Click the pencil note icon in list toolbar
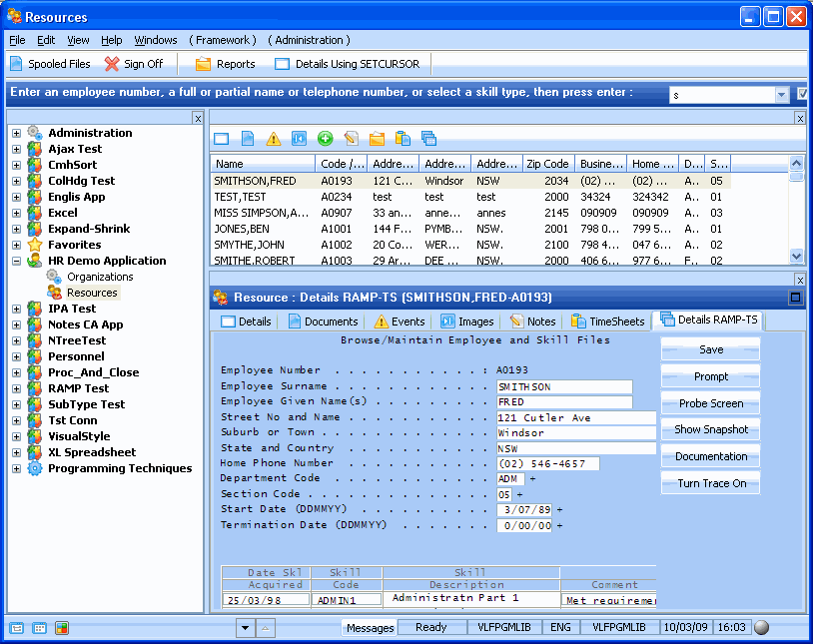Screen dimensions: 813x644 (351, 139)
